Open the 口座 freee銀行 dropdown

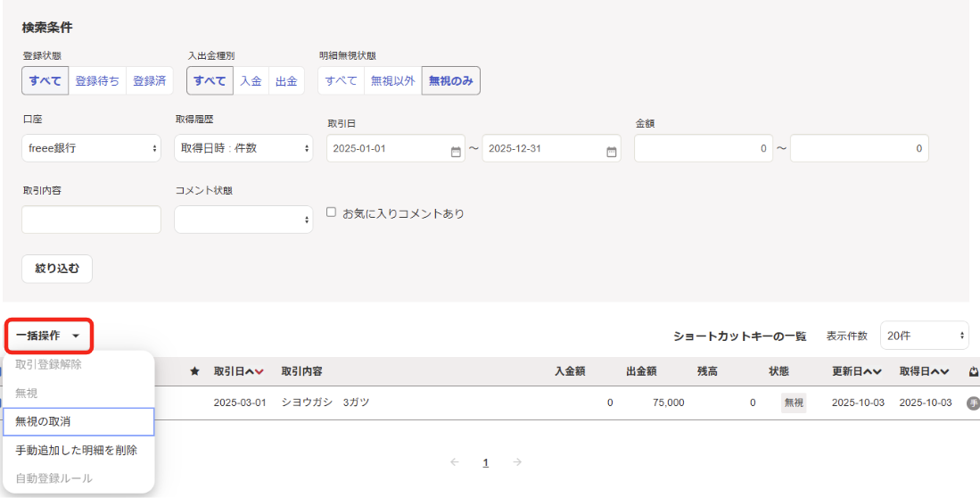coord(91,148)
